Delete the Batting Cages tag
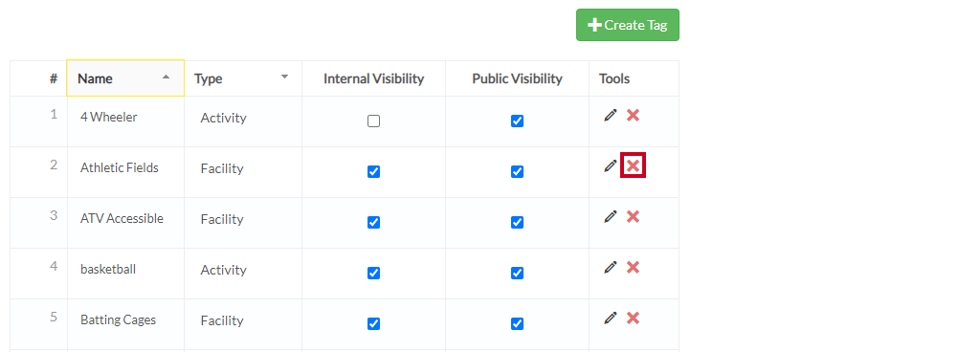 633,319
